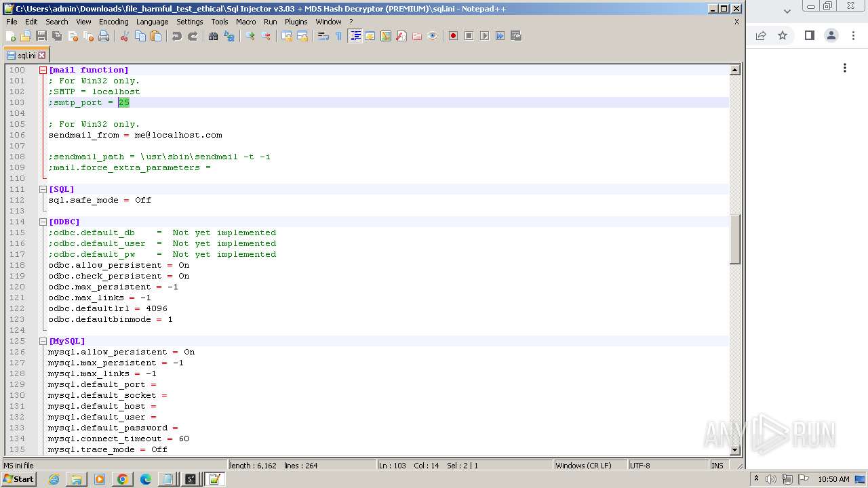Viewport: 868px width, 488px height.
Task: Click the Notepad++ taskbar button
Action: tap(214, 479)
